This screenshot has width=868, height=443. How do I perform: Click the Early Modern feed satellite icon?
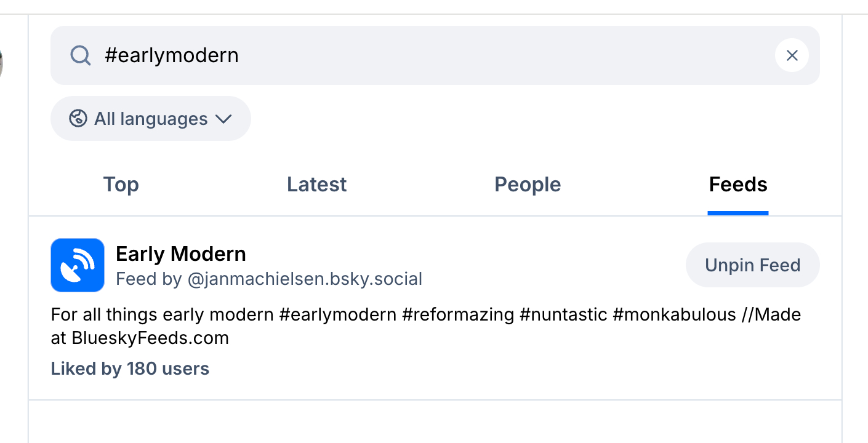pyautogui.click(x=78, y=265)
